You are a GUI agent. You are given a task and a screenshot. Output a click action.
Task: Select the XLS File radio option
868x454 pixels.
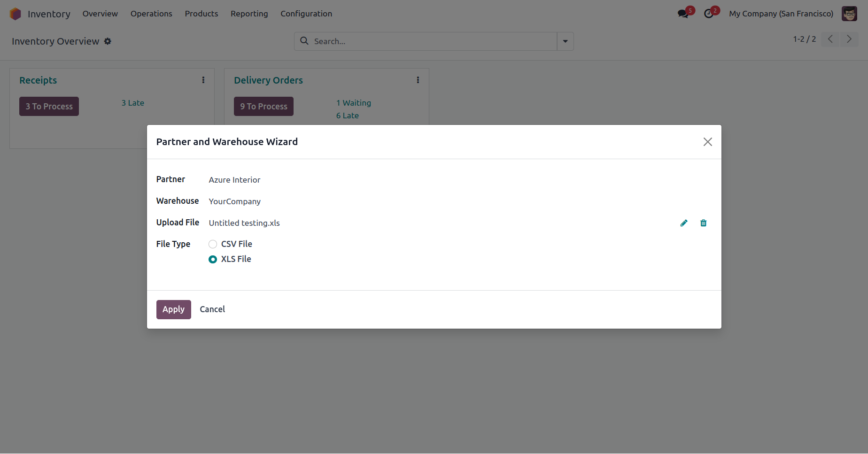213,259
